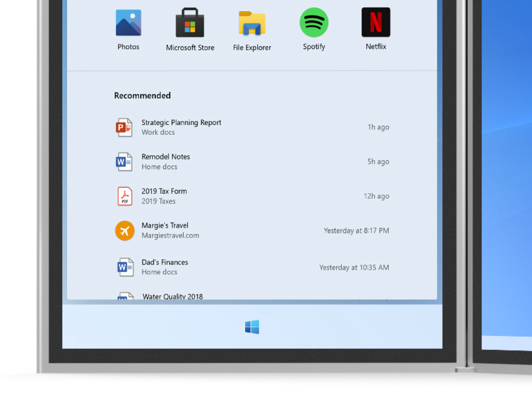Open the Dad's Finances document

coord(252,267)
